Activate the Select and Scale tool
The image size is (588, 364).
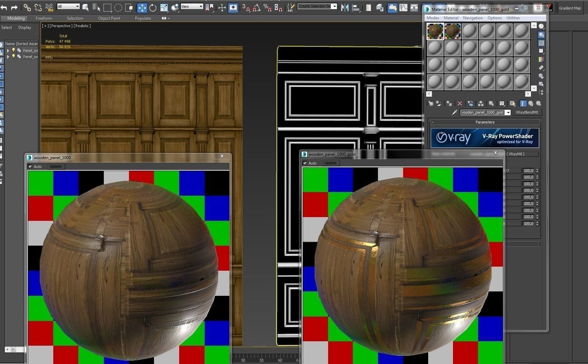pyautogui.click(x=164, y=7)
